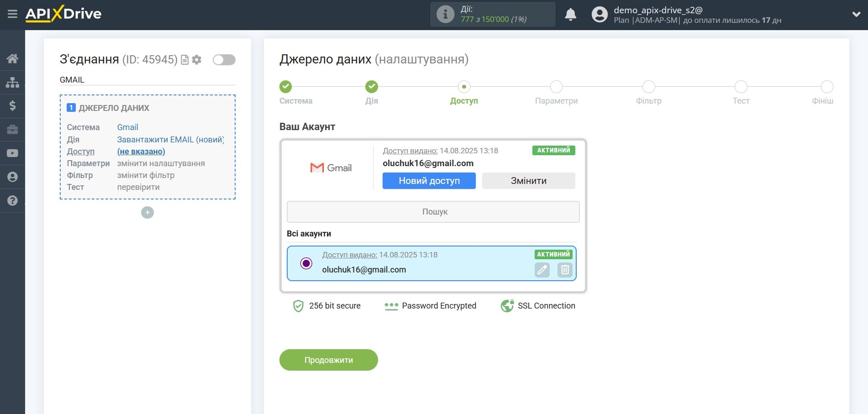Click the Gmail logo in account card

pyautogui.click(x=331, y=168)
